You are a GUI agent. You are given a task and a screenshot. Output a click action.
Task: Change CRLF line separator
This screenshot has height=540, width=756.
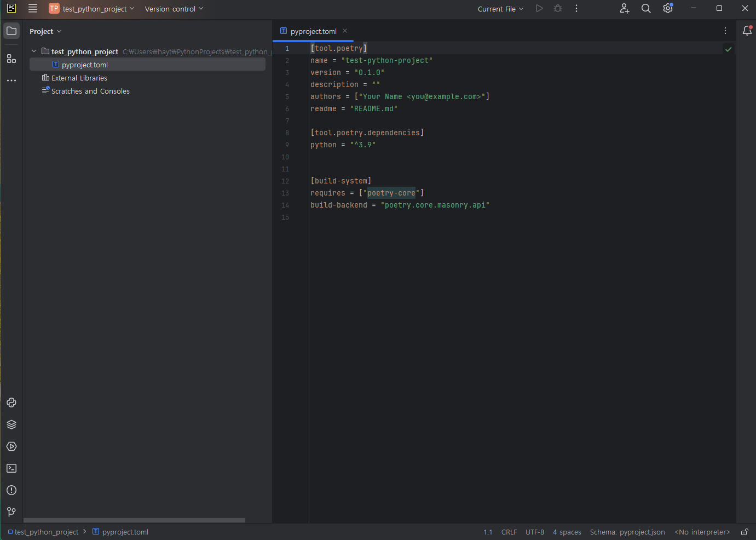click(509, 532)
